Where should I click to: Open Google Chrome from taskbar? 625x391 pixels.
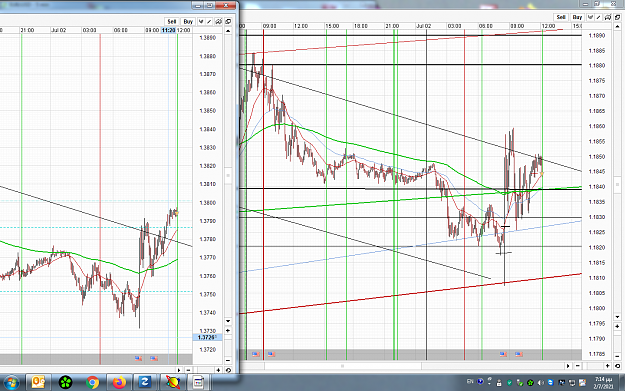click(92, 383)
